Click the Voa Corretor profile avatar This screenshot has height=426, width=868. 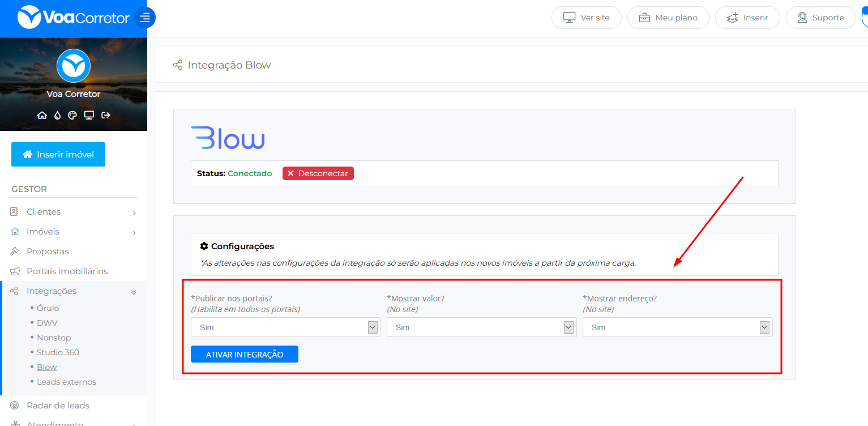click(74, 66)
